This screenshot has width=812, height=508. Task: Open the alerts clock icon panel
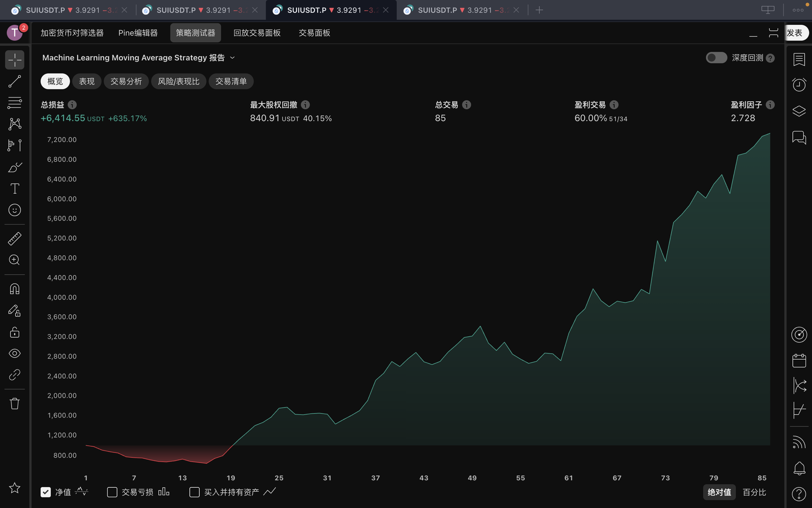pyautogui.click(x=799, y=85)
